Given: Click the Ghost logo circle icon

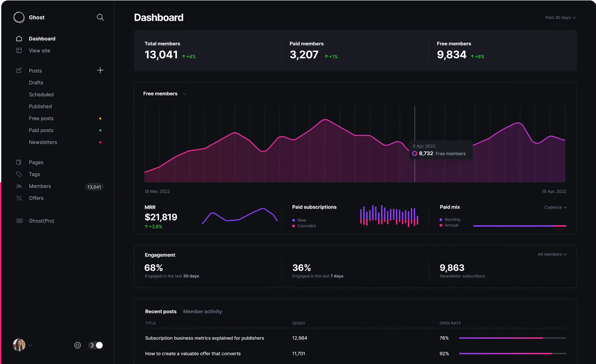Looking at the screenshot, I should point(19,18).
